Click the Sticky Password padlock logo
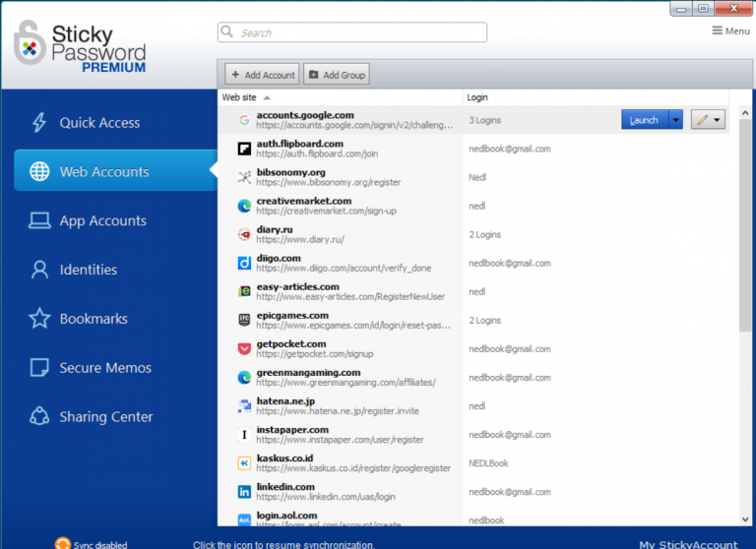Viewport: 756px width, 549px height. [x=30, y=42]
